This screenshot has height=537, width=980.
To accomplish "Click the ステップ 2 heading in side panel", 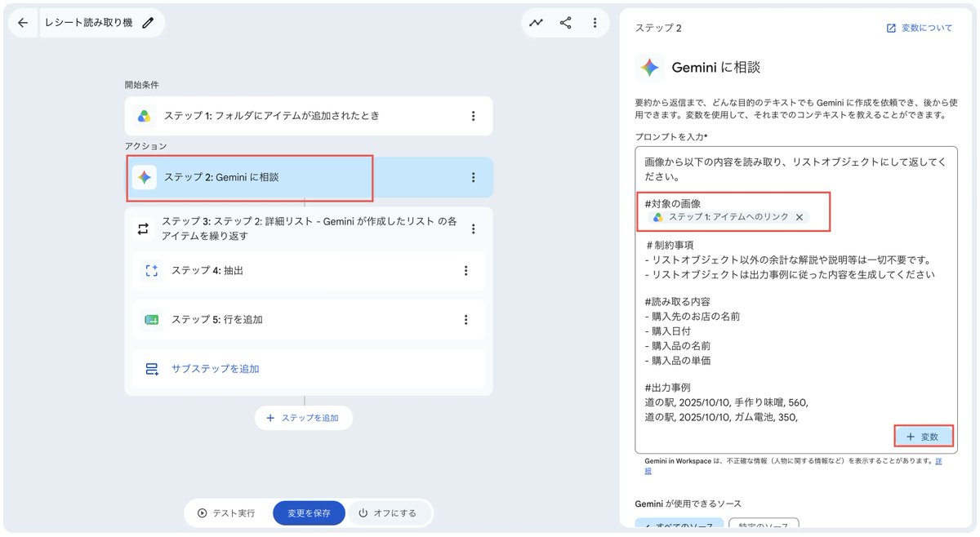I will point(658,28).
